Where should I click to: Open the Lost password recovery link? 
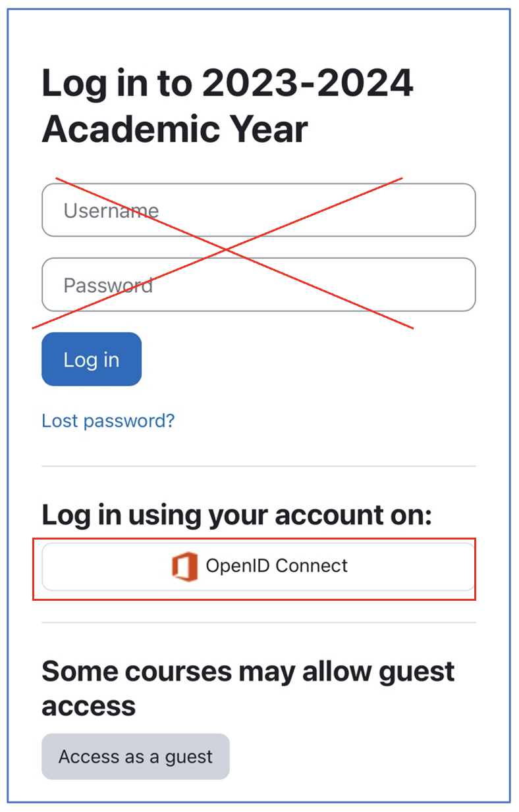click(x=107, y=420)
